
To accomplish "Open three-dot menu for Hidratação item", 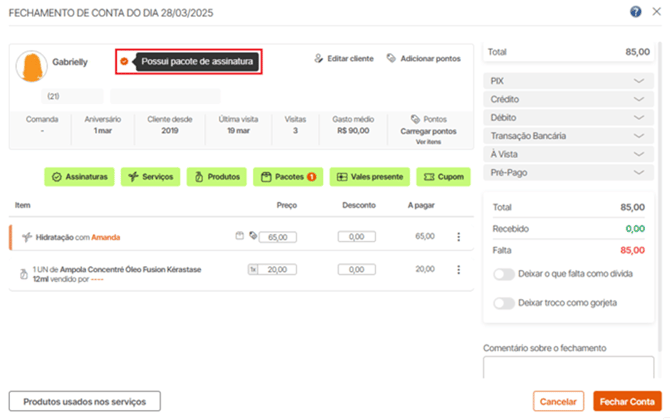I will click(x=459, y=237).
